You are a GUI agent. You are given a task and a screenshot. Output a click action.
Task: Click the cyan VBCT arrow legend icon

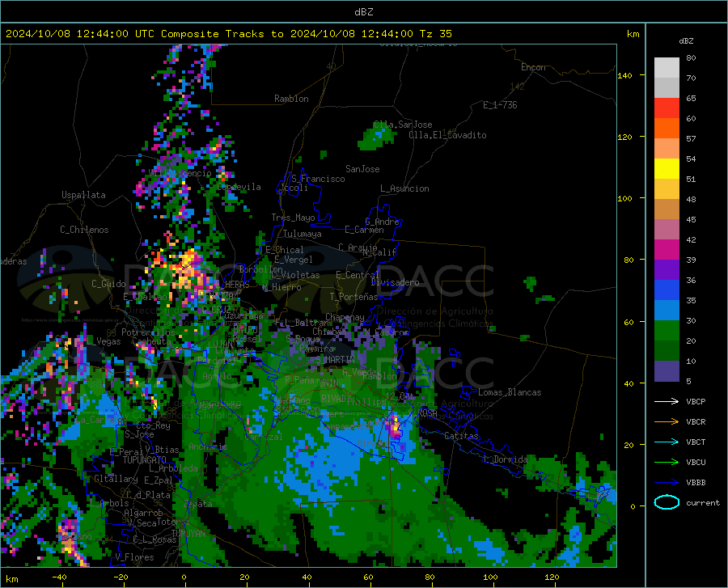667,442
